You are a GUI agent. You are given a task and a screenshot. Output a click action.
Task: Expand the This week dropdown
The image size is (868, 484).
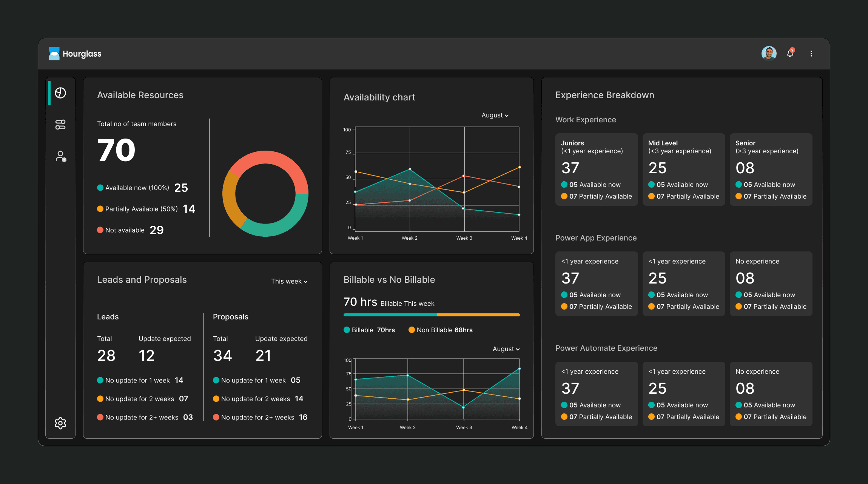[x=289, y=281]
